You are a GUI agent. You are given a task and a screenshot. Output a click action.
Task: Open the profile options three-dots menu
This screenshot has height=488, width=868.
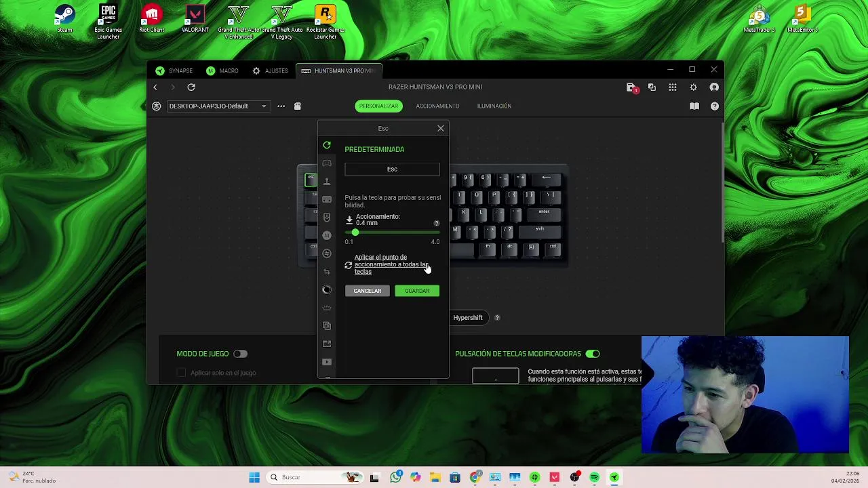point(281,106)
